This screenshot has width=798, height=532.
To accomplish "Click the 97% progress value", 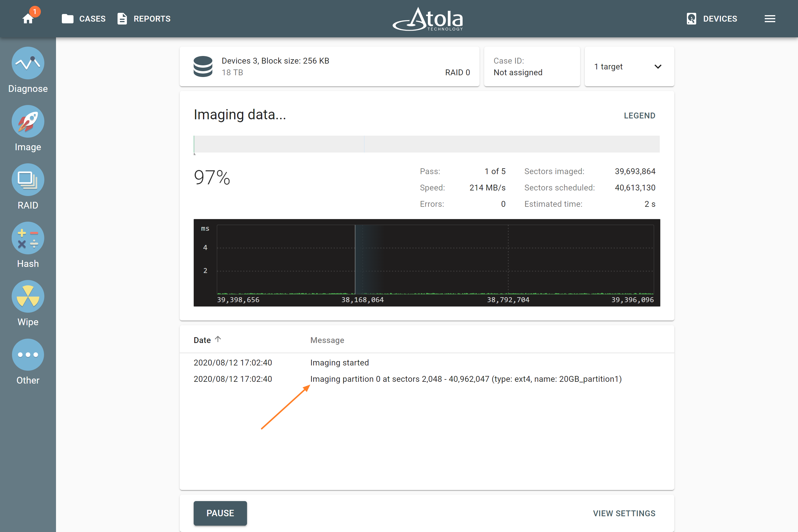I will (x=212, y=177).
